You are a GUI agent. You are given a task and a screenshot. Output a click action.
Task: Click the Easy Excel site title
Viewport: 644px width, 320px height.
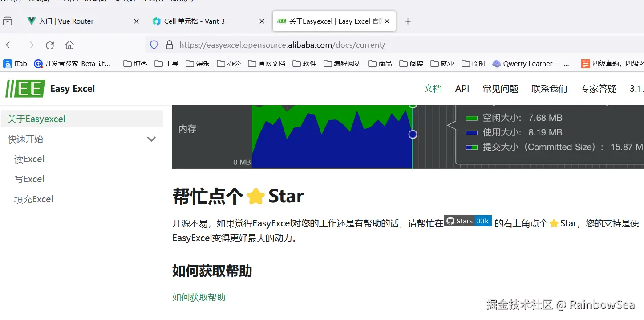tap(73, 89)
